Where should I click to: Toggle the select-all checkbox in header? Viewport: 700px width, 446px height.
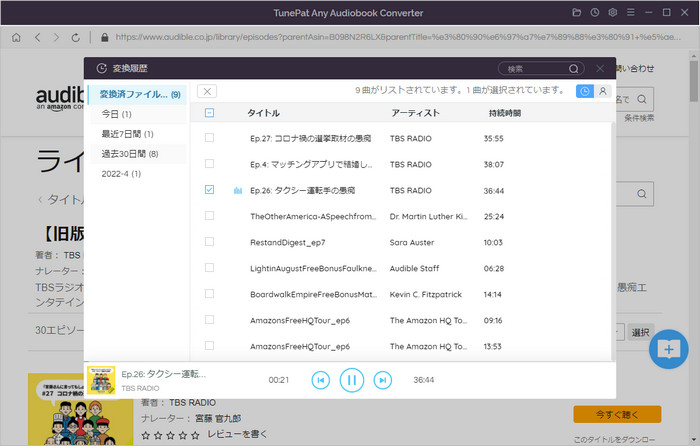coord(209,113)
